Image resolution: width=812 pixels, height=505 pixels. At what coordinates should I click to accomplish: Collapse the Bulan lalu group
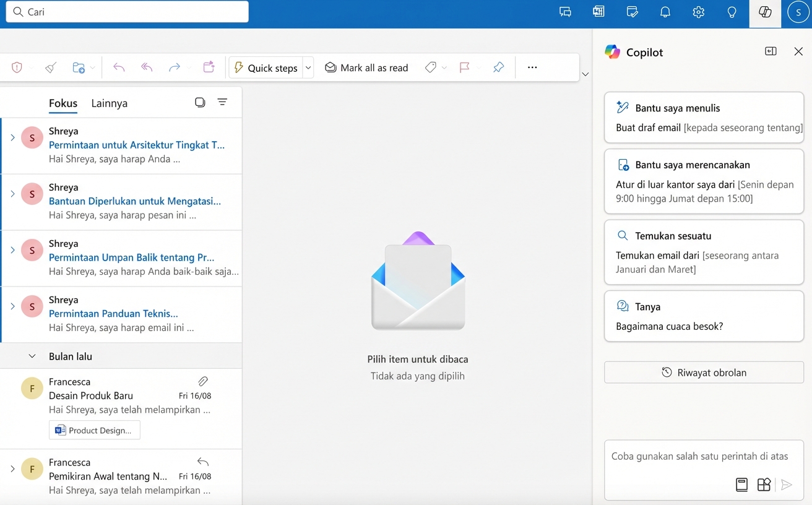click(32, 356)
